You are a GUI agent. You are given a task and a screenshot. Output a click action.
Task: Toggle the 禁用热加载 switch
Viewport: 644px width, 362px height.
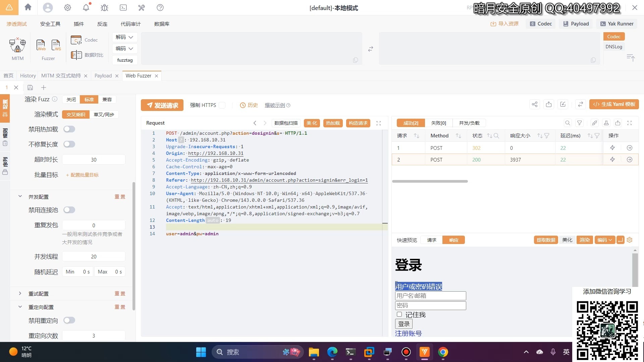pos(69,129)
